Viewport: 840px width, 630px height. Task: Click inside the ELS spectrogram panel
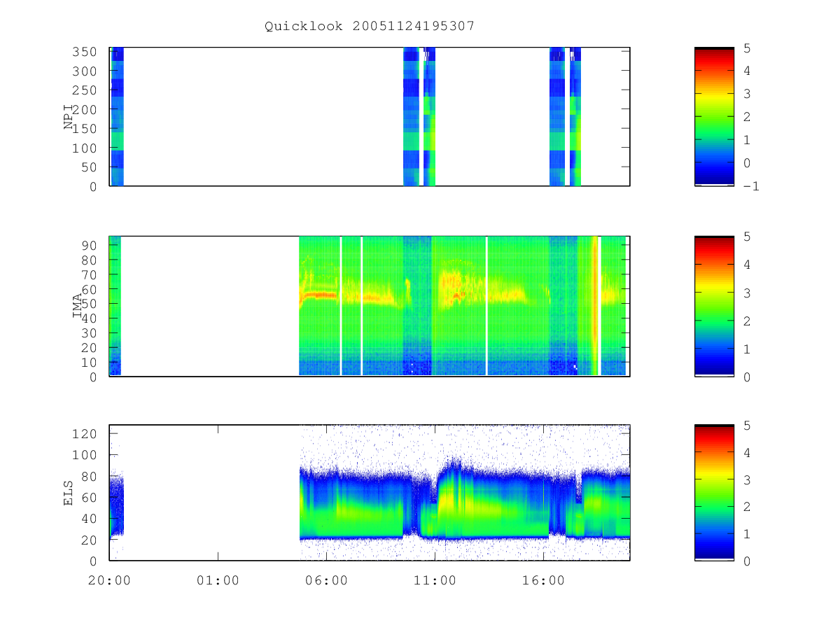370,492
